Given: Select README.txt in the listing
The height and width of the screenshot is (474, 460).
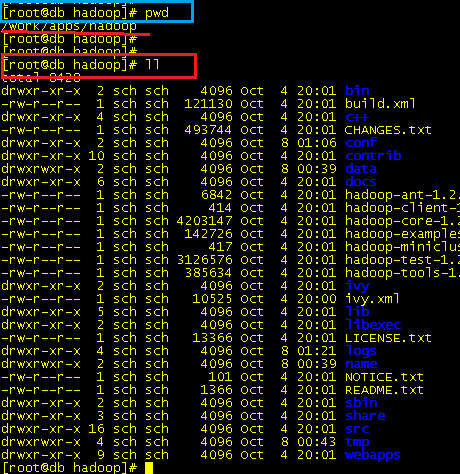Looking at the screenshot, I should pyautogui.click(x=384, y=390).
